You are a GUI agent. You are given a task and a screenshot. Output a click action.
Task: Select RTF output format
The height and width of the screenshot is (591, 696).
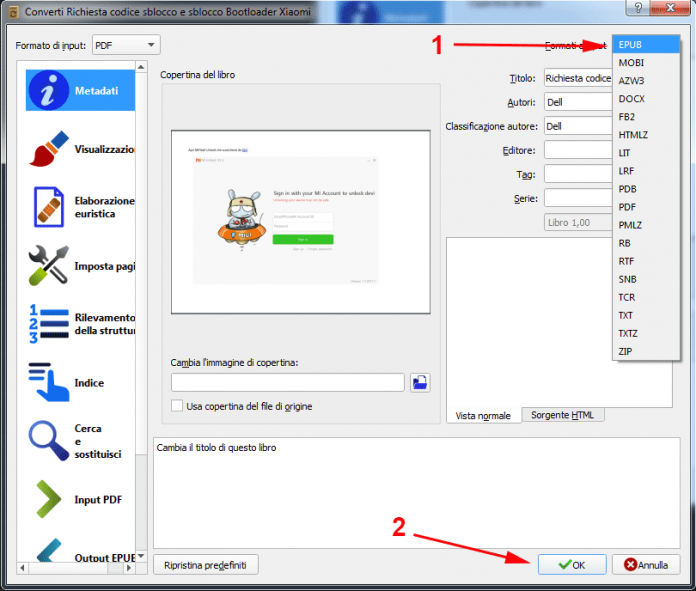[646, 261]
